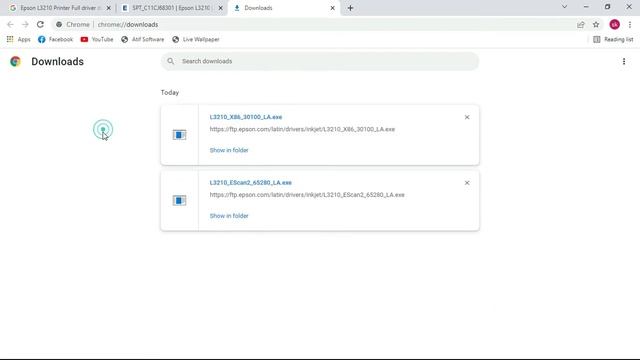Click the file icon for L3210_X86_30100_LA.exe
Screen dimensions: 640x360
179,135
